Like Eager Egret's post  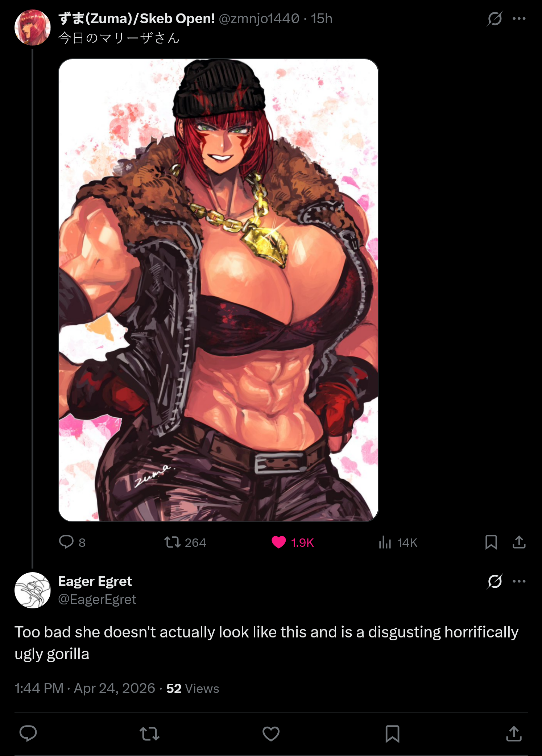[271, 734]
